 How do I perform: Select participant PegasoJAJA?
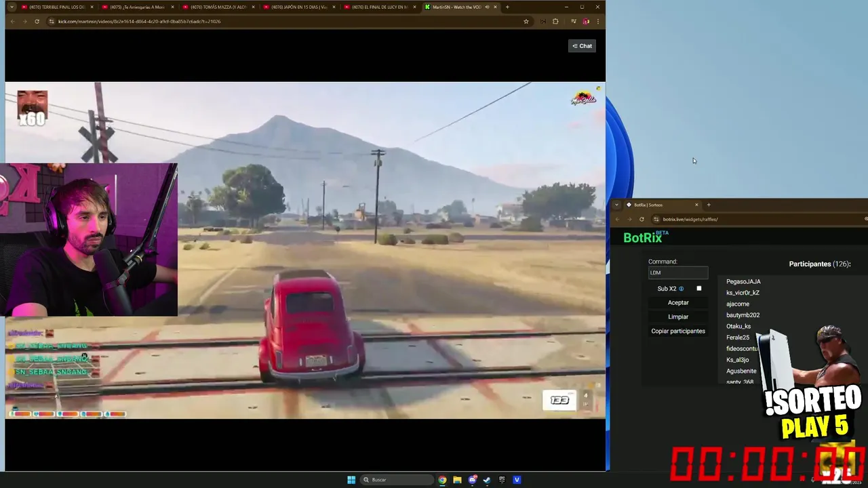click(x=743, y=282)
